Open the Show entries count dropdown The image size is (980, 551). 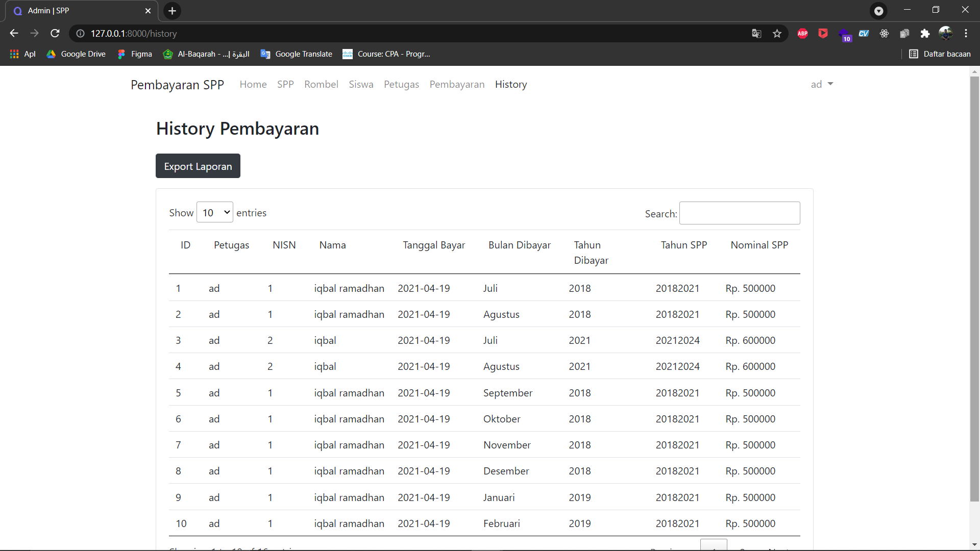pyautogui.click(x=215, y=212)
